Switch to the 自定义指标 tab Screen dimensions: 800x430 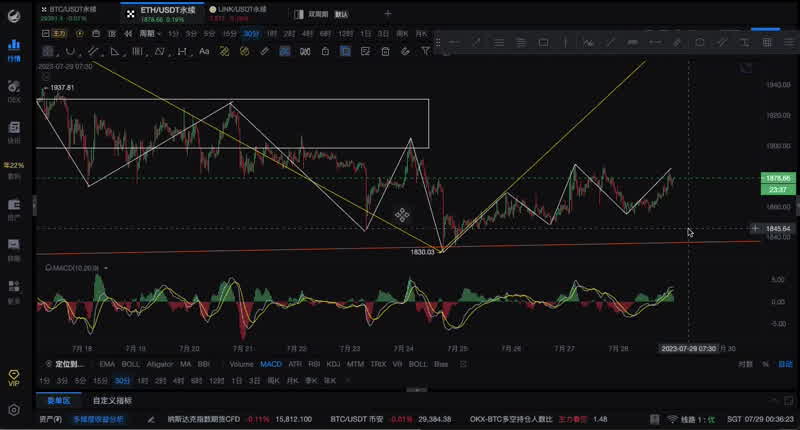(x=110, y=399)
